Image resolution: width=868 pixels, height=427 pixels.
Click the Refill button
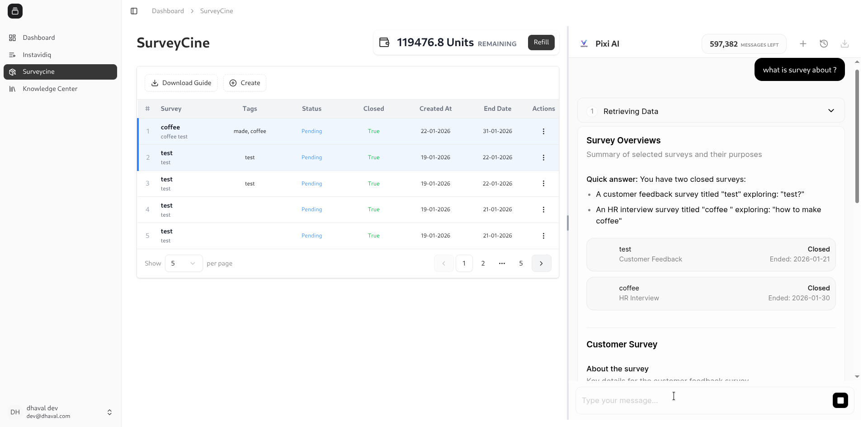tap(541, 43)
